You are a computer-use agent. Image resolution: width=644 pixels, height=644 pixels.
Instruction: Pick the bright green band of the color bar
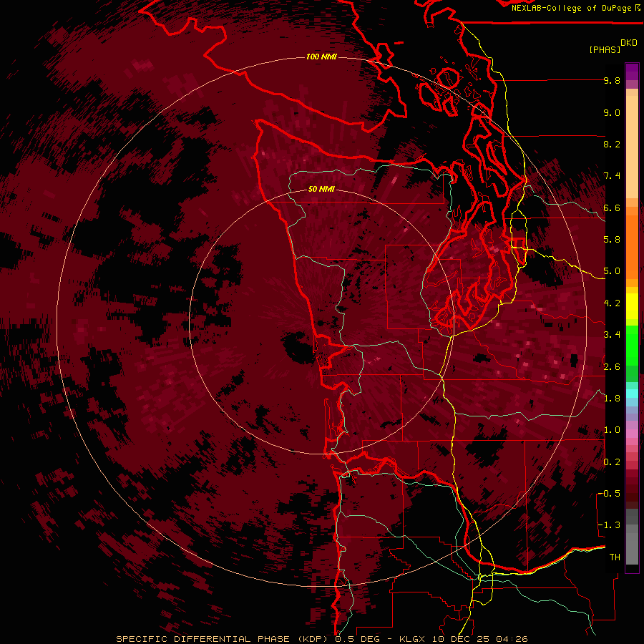click(x=632, y=345)
